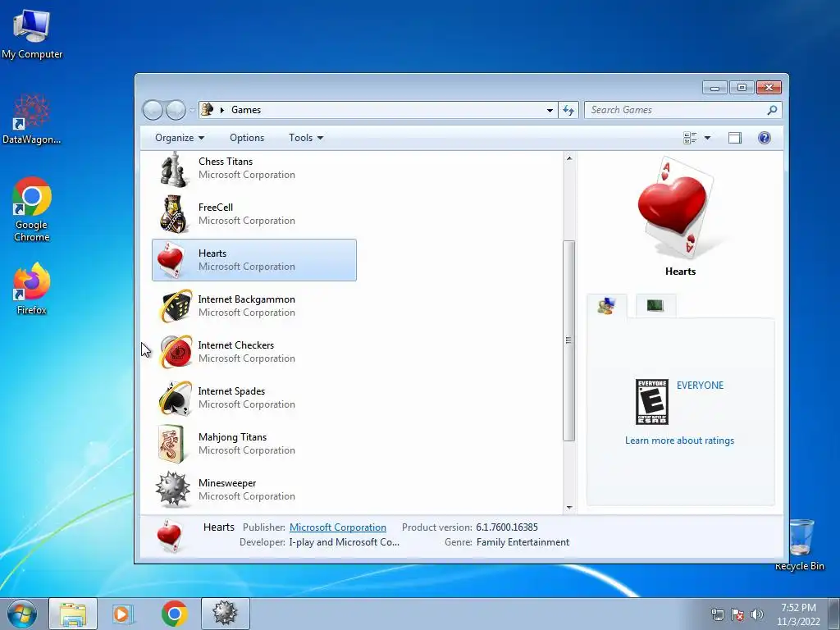The width and height of the screenshot is (840, 630).
Task: Click the search magnifier icon
Action: coord(772,110)
